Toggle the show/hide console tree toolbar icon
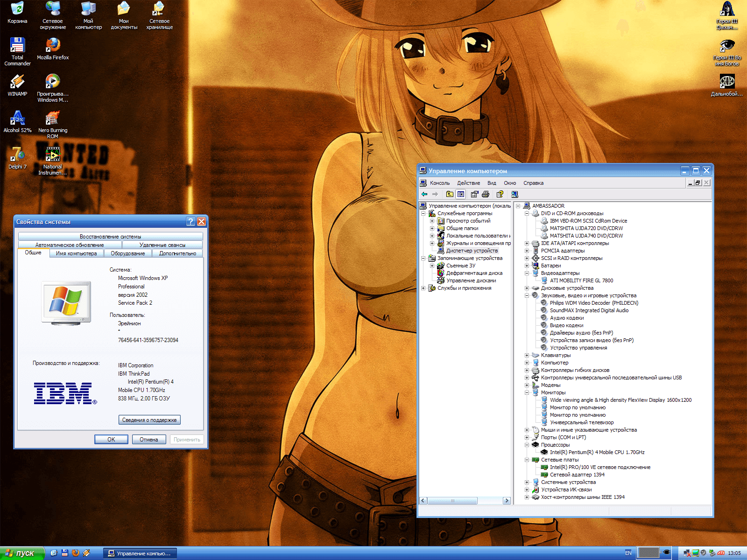Viewport: 747px width, 560px height. click(x=461, y=194)
